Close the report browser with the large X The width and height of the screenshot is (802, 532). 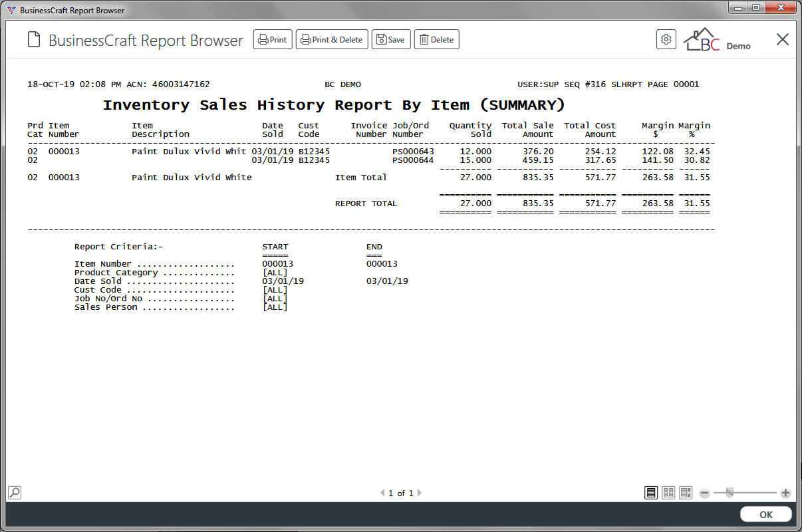pyautogui.click(x=783, y=39)
